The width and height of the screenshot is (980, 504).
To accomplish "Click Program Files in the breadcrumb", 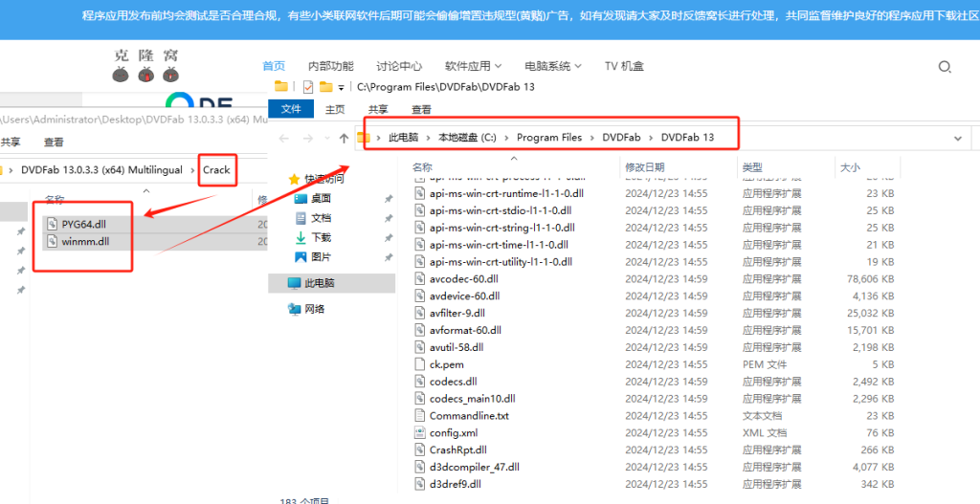I will coord(548,138).
